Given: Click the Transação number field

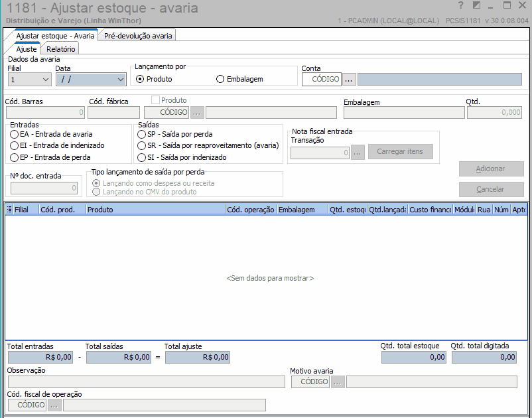Looking at the screenshot, I should (x=320, y=153).
